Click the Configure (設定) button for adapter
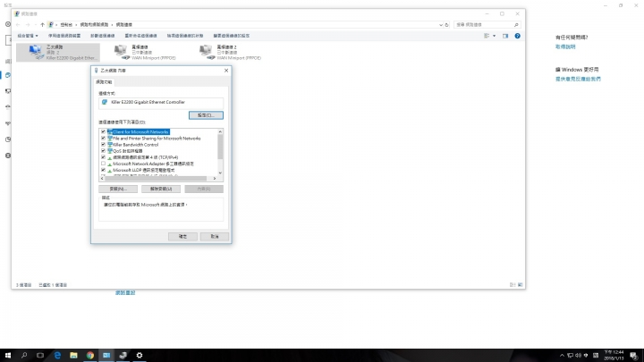 [x=206, y=115]
